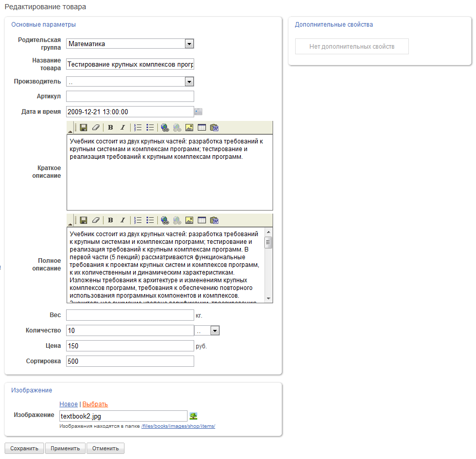Insert image in full description editor
476x459 pixels.
[189, 220]
